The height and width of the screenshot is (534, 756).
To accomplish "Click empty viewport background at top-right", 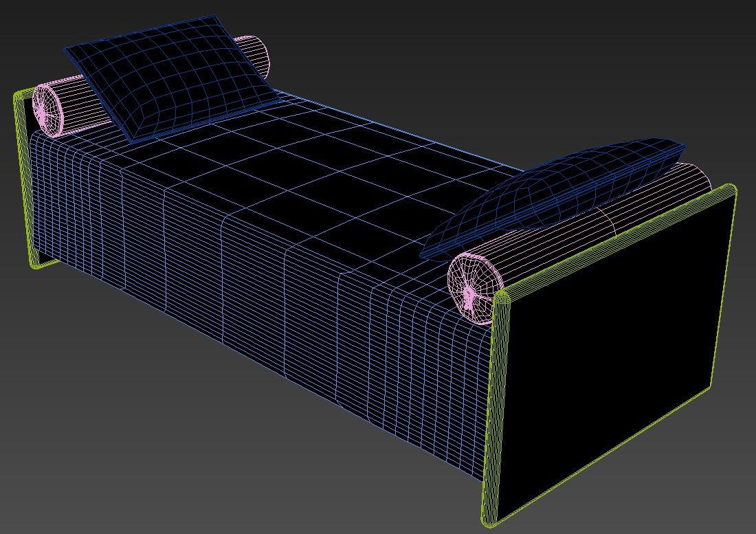I will [619, 55].
